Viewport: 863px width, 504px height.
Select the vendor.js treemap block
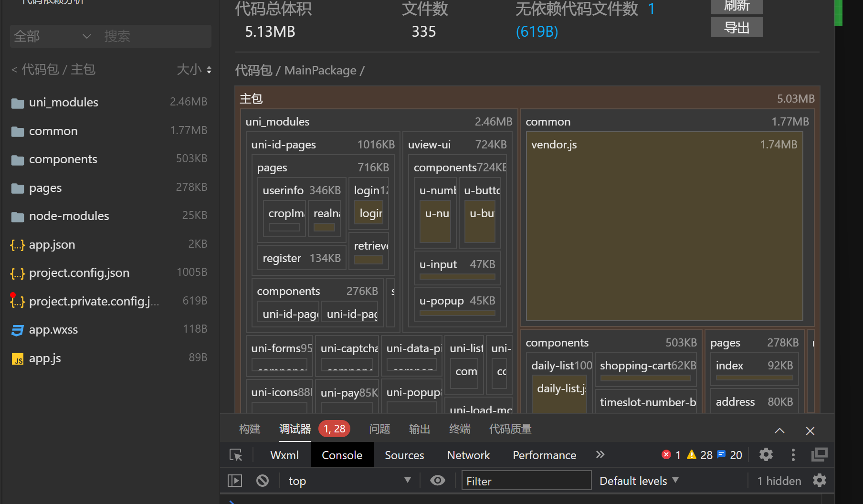pos(664,226)
